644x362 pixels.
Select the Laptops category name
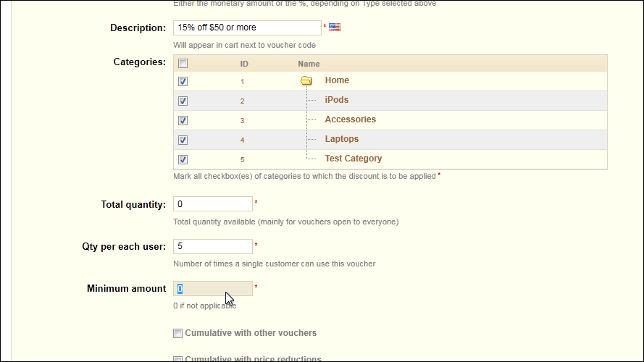tap(342, 139)
